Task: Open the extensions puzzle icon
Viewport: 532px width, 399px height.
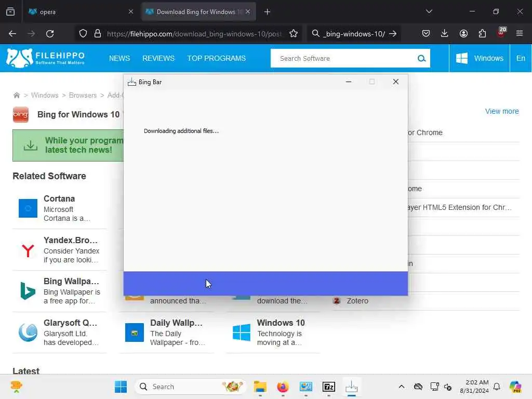Action: (x=482, y=33)
